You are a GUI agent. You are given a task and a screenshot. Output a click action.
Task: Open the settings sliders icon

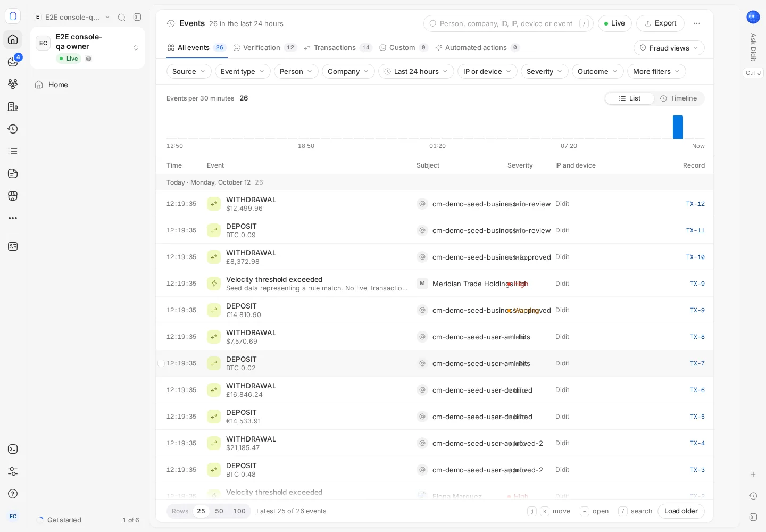tap(13, 471)
